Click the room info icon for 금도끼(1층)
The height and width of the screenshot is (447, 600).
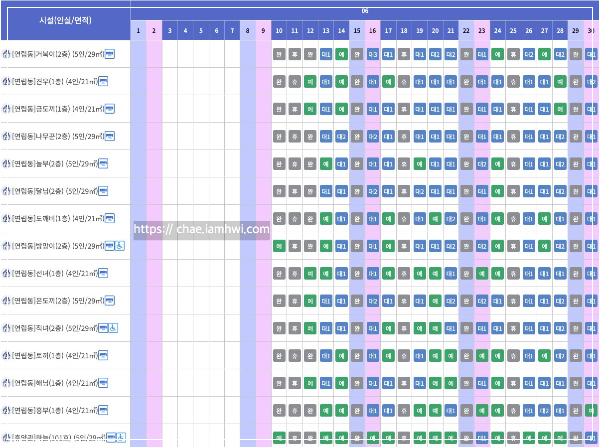110,109
